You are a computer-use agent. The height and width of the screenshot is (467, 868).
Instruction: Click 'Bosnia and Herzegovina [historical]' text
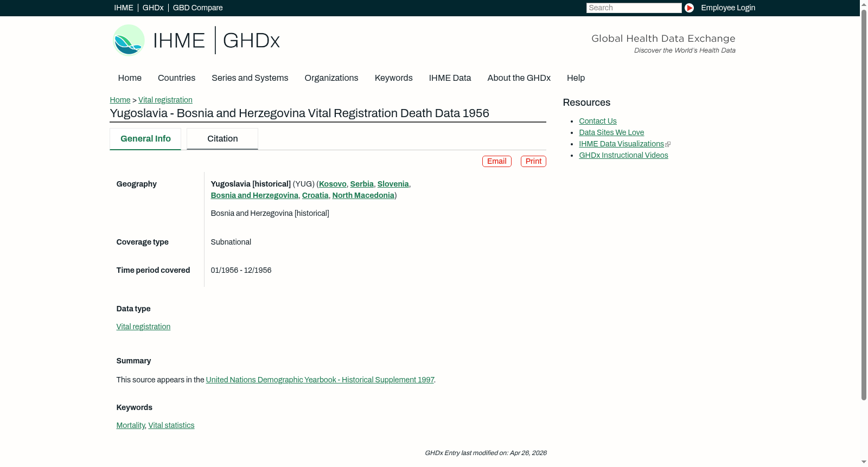pyautogui.click(x=270, y=213)
